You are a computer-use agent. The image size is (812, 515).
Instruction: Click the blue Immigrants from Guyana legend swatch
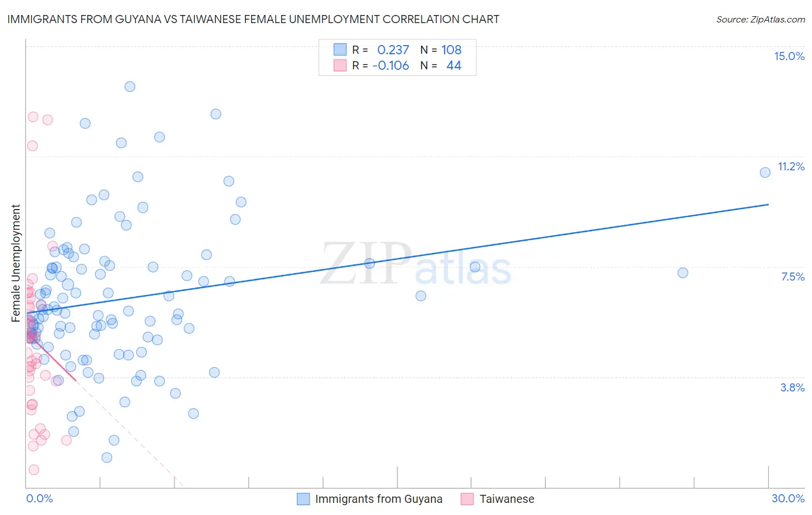[303, 499]
